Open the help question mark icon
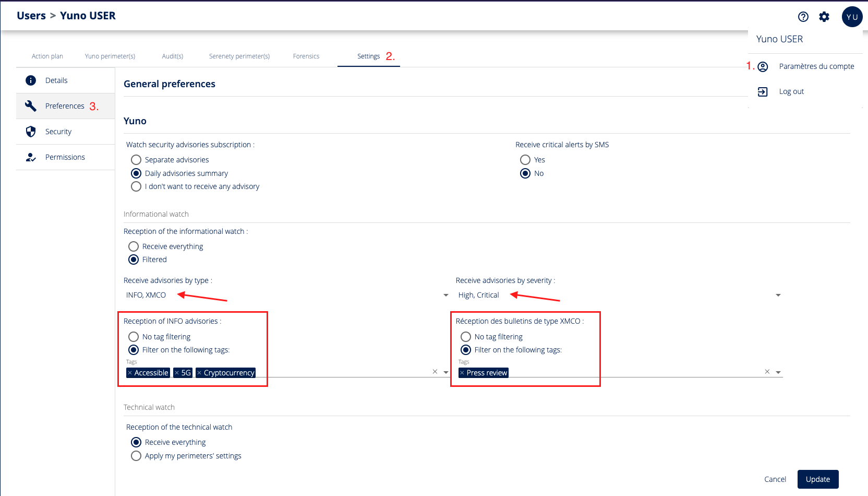Screen dimensions: 868x496 click(x=803, y=17)
